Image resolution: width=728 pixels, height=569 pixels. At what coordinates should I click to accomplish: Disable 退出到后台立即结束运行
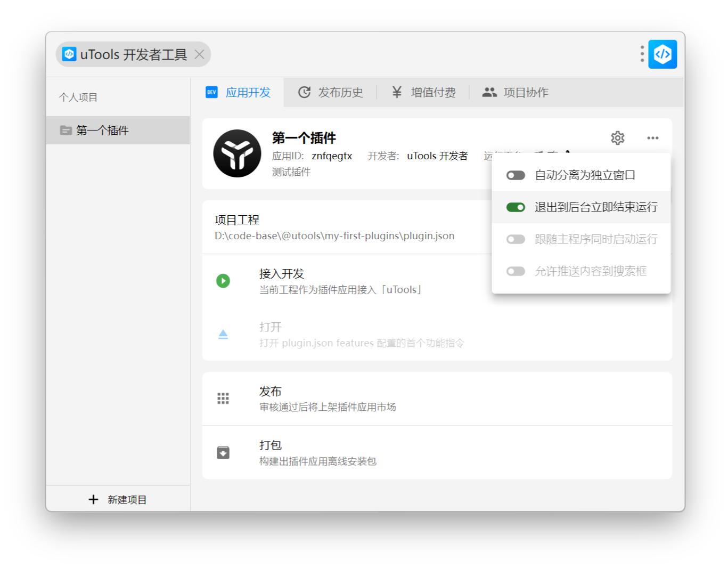516,207
